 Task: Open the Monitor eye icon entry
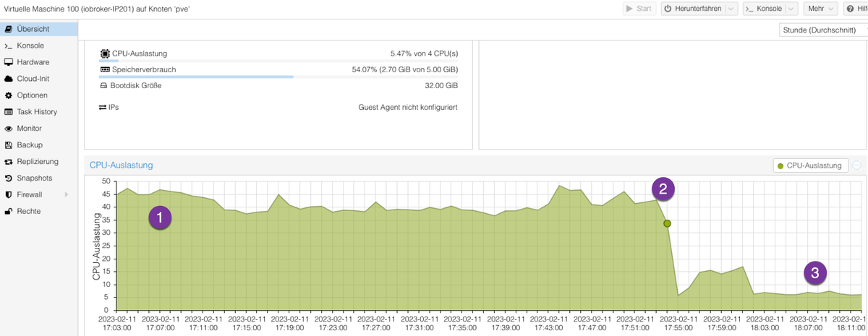click(9, 129)
